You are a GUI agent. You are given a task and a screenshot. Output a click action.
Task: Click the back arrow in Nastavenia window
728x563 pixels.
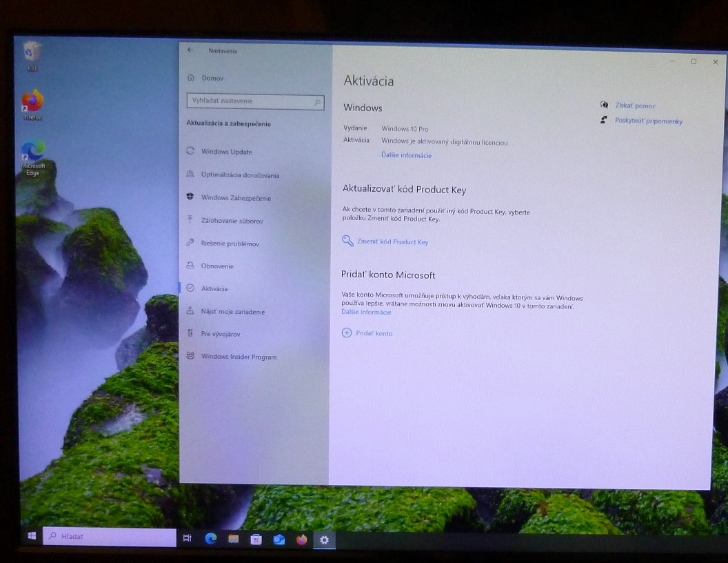(191, 50)
